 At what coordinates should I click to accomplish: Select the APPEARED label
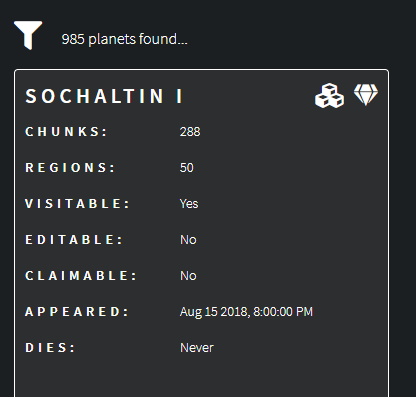[x=77, y=312]
